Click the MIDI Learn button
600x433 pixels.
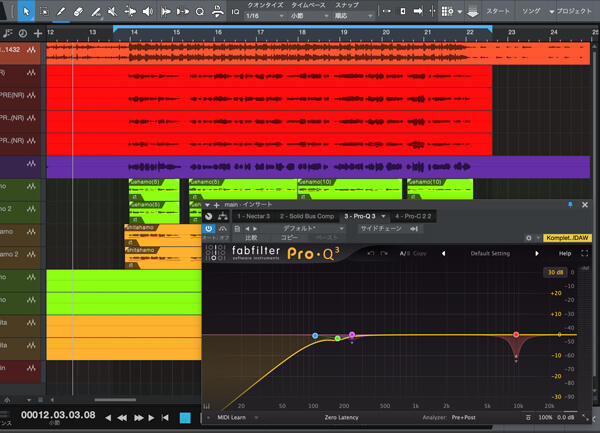tap(232, 417)
